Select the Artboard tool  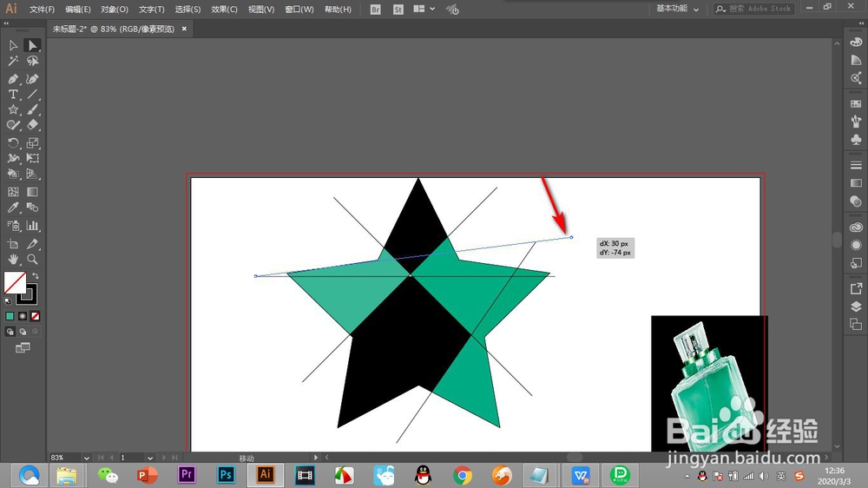coord(13,244)
